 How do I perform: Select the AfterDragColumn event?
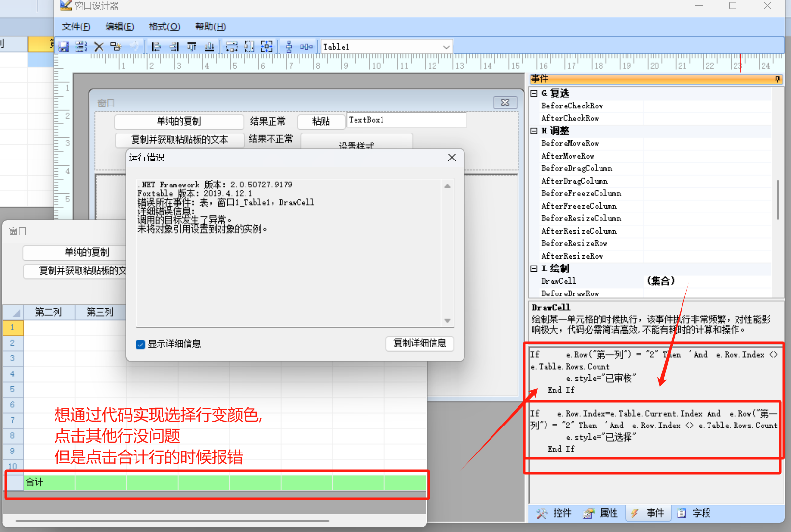(x=574, y=181)
